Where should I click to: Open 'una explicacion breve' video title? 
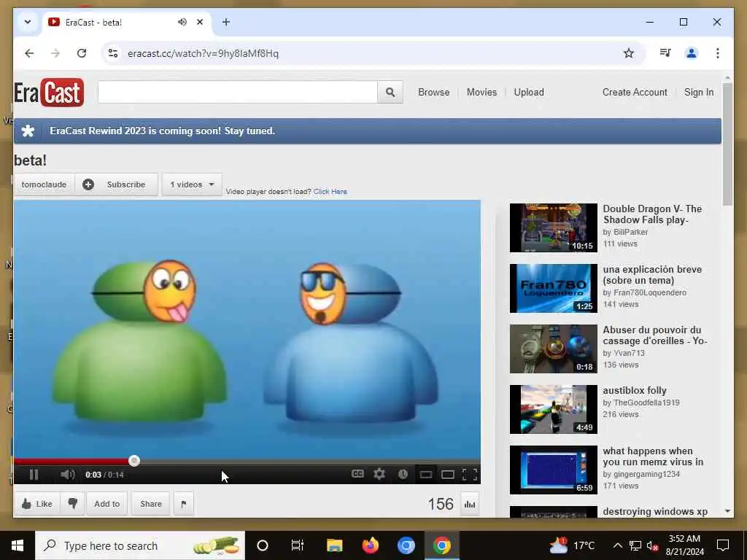[652, 275]
